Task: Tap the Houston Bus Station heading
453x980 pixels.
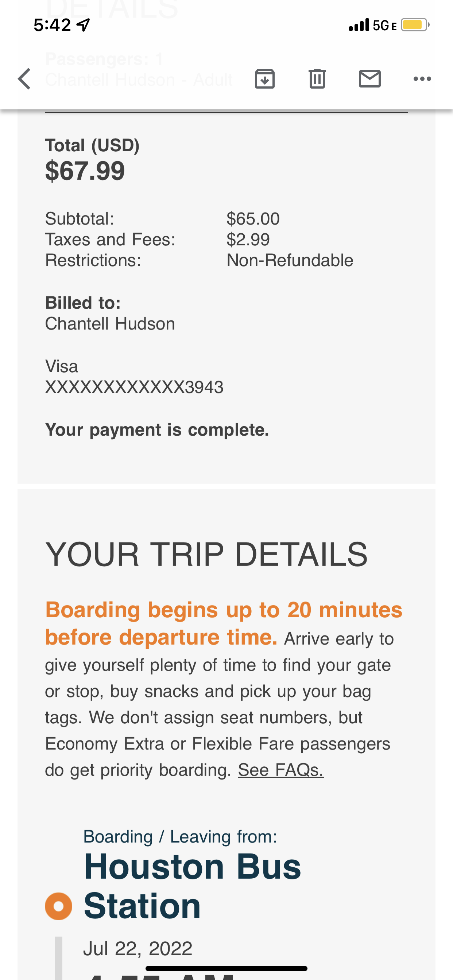Action: pyautogui.click(x=192, y=886)
